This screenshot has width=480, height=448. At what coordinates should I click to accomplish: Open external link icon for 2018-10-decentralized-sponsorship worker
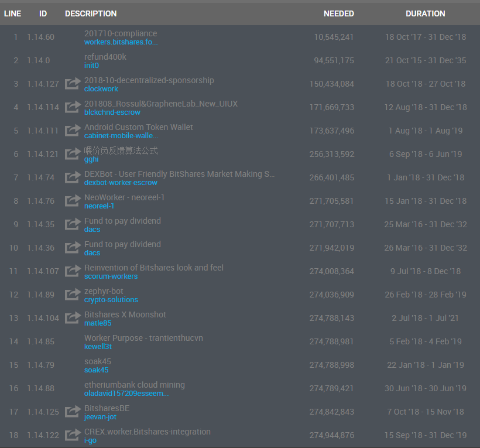(x=73, y=84)
